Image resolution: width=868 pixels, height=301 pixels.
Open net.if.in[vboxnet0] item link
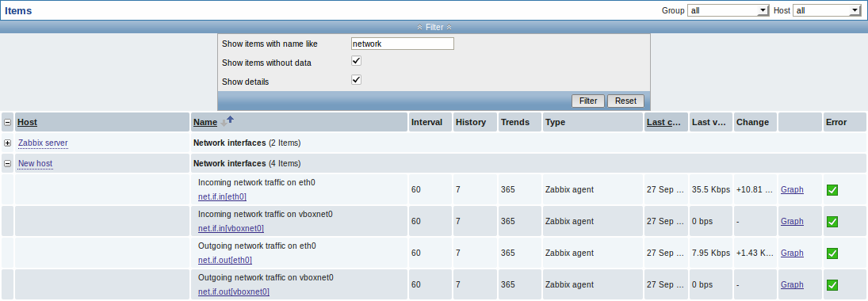pyautogui.click(x=231, y=228)
